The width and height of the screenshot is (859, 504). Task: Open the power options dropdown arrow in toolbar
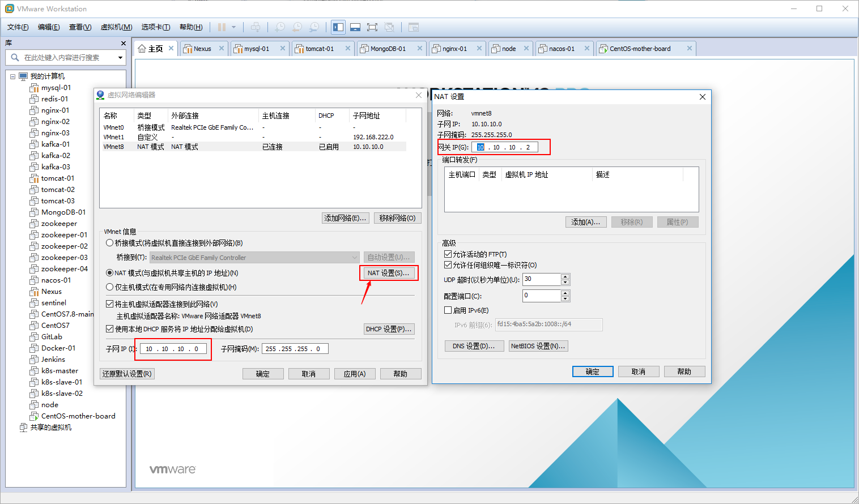[233, 27]
